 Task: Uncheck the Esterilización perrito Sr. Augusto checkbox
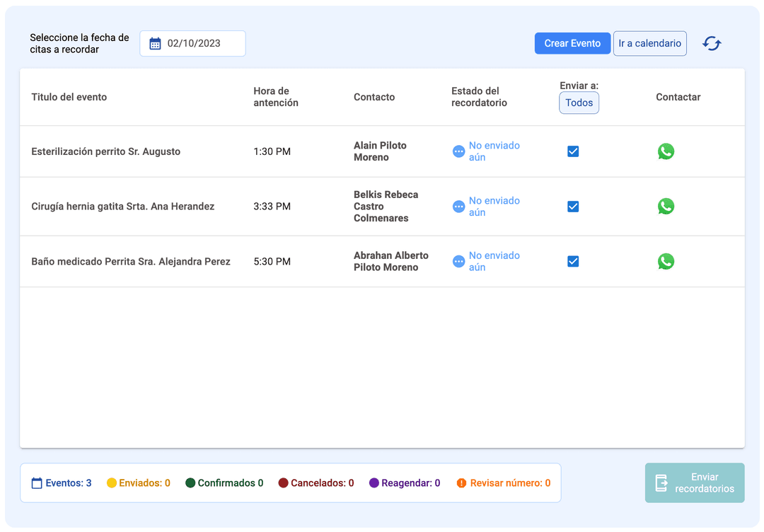click(573, 151)
